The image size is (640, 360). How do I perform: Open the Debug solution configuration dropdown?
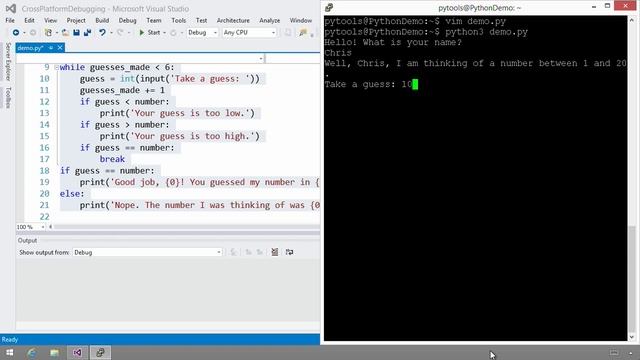202,33
